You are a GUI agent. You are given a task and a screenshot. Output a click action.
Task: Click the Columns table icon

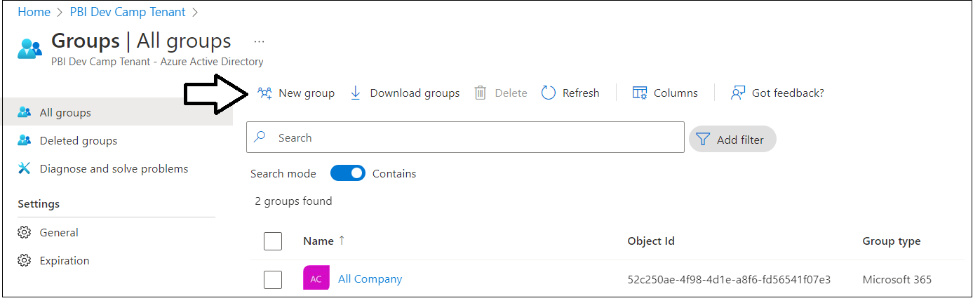pos(639,93)
